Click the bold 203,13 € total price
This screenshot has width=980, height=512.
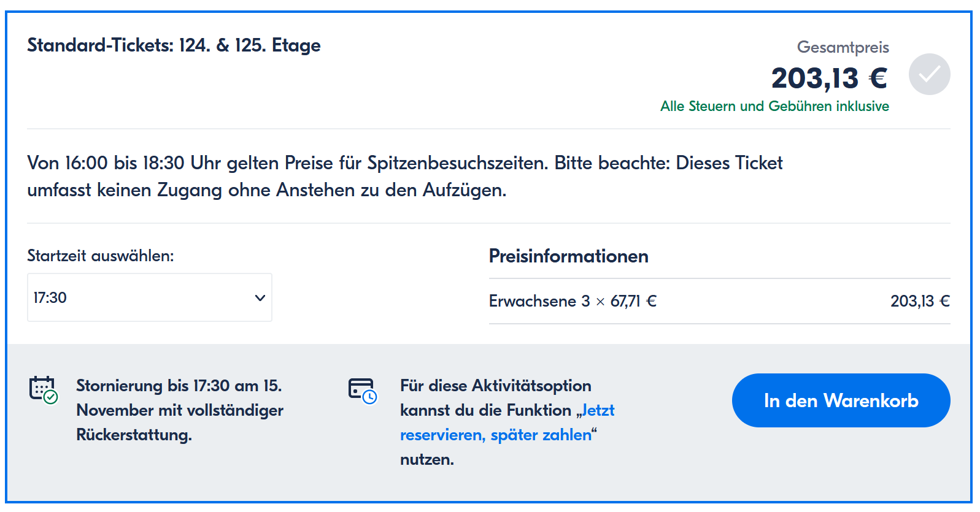[829, 78]
